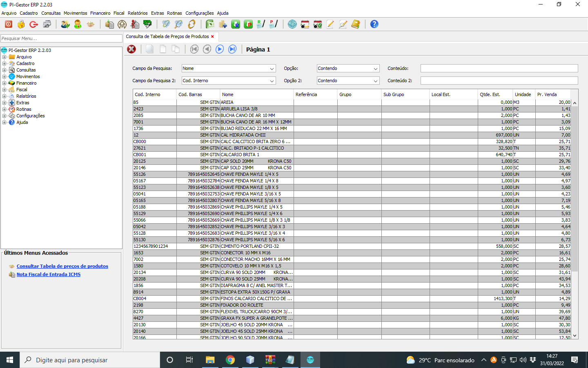Click the table's vertical scrollbar track

click(575, 303)
